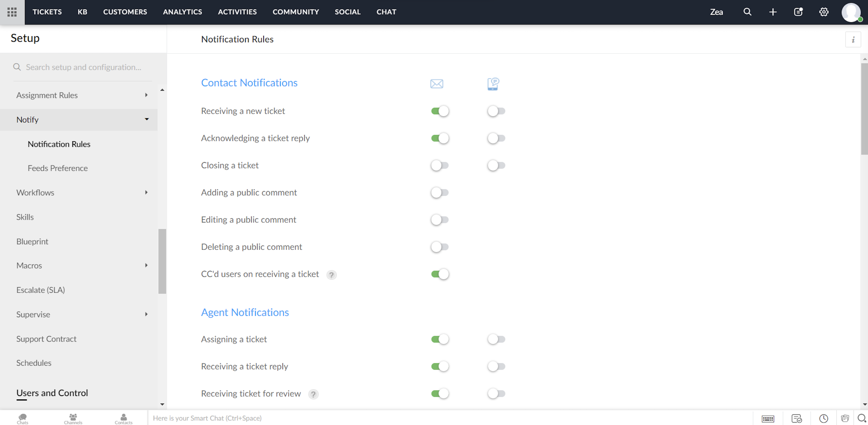Click the plus add-new icon
The width and height of the screenshot is (868, 425).
point(773,12)
